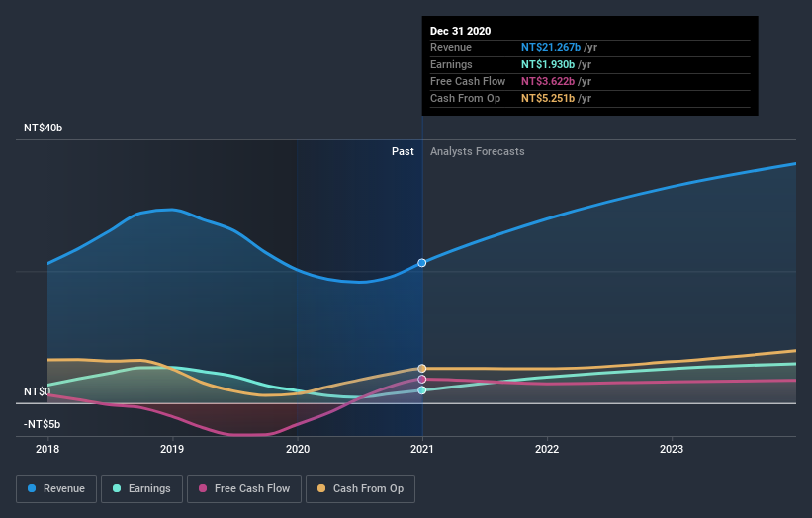Click the NT$3.622b free cash flow value
Screen dimensions: 812x518
(548, 81)
